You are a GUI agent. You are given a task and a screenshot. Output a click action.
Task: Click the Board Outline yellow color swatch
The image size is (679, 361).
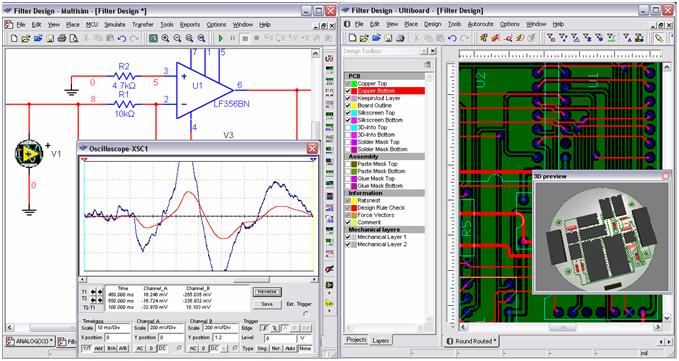[x=354, y=106]
